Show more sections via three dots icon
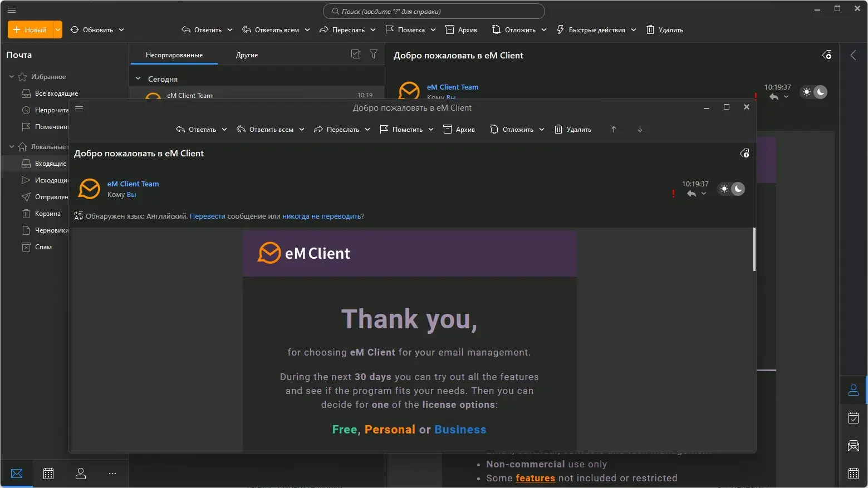 tap(112, 474)
